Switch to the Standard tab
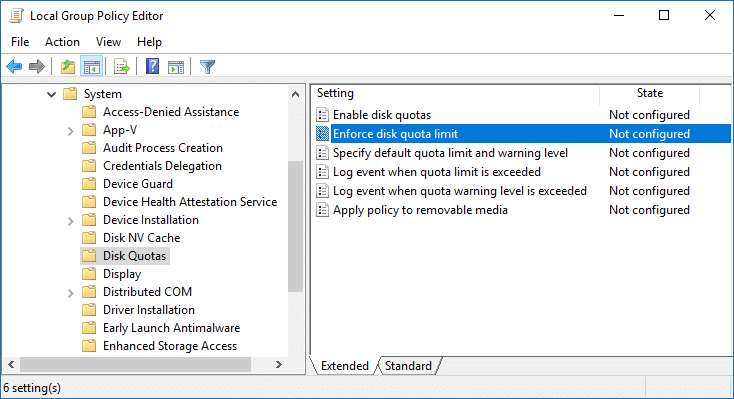This screenshot has width=734, height=399. click(x=408, y=366)
